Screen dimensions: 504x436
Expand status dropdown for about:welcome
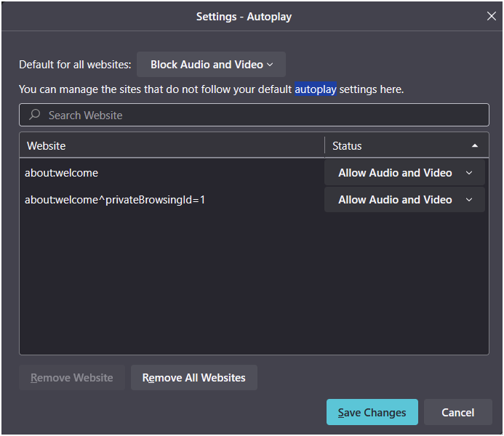click(404, 173)
